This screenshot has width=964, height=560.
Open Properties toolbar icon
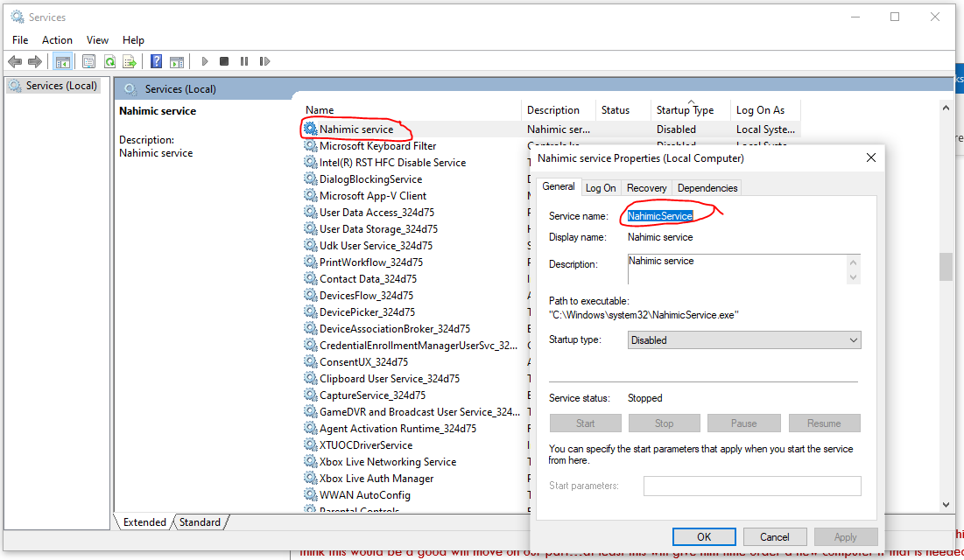pyautogui.click(x=88, y=61)
